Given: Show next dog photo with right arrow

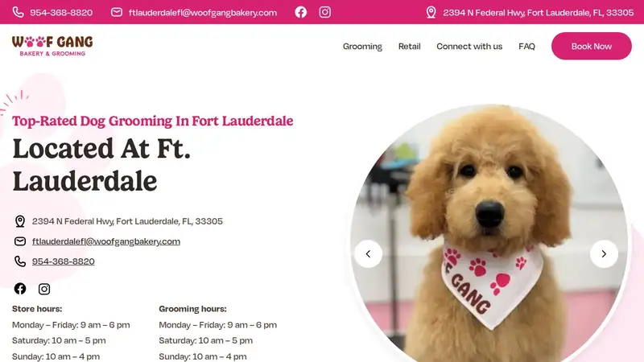Looking at the screenshot, I should click(x=604, y=254).
